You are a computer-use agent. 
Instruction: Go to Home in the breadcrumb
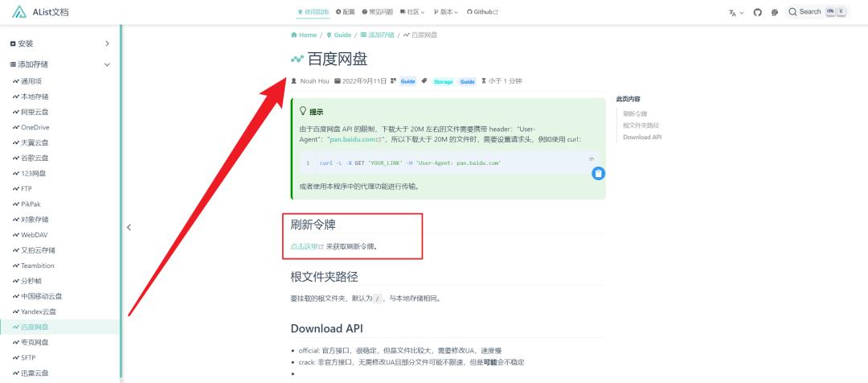click(x=304, y=35)
